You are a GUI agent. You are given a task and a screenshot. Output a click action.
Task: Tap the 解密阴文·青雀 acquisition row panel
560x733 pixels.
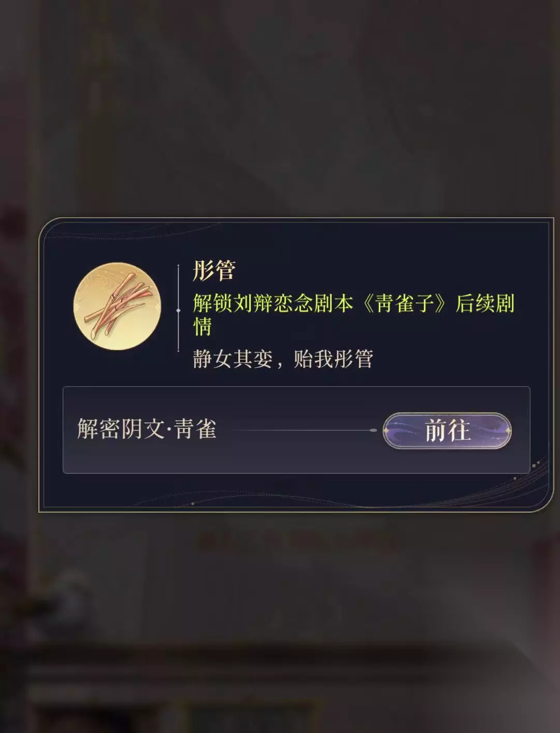click(x=296, y=430)
